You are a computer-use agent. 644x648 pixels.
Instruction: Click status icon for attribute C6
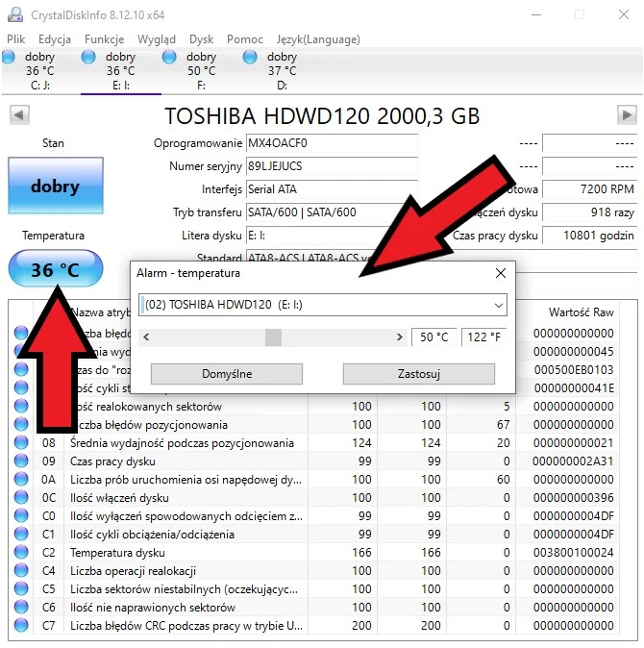pos(21,607)
